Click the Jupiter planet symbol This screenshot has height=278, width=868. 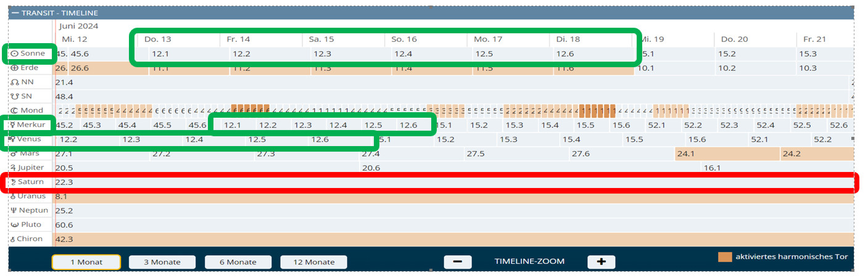coord(14,167)
